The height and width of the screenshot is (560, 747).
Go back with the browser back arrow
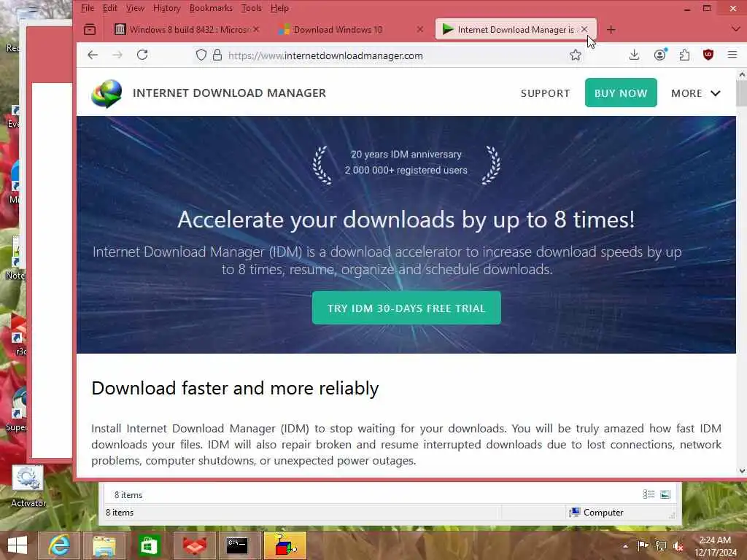[x=93, y=55]
